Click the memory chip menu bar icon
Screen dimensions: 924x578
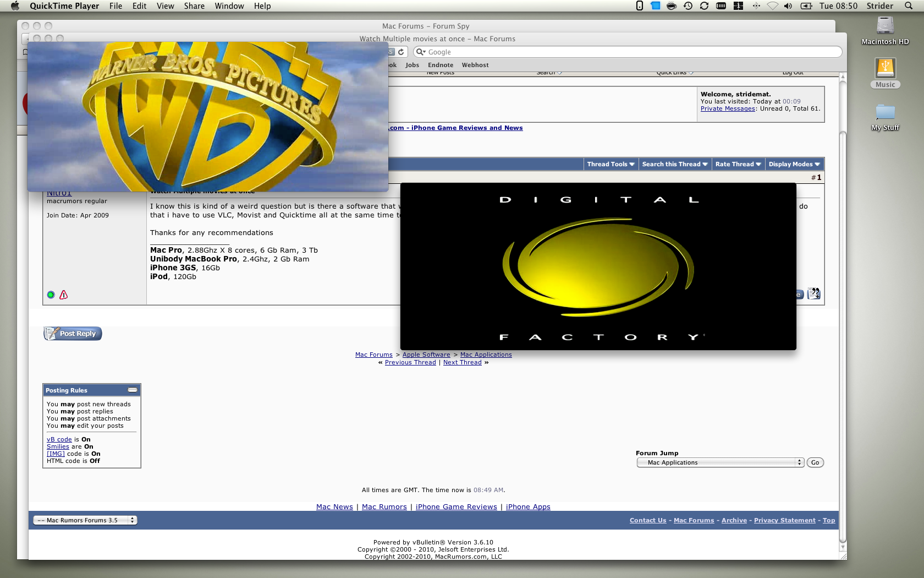721,6
